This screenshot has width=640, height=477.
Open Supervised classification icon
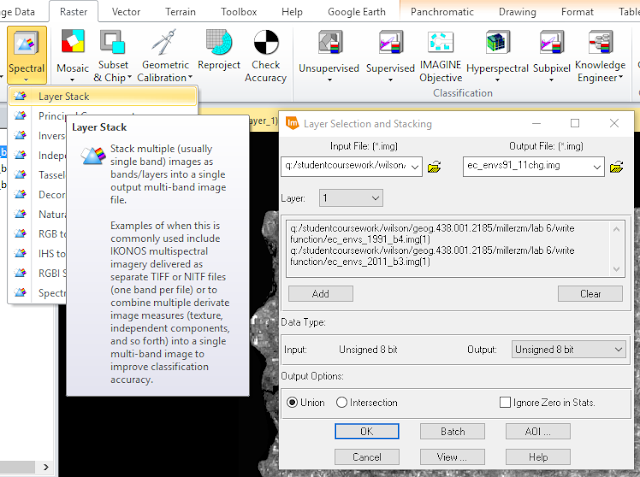[391, 42]
